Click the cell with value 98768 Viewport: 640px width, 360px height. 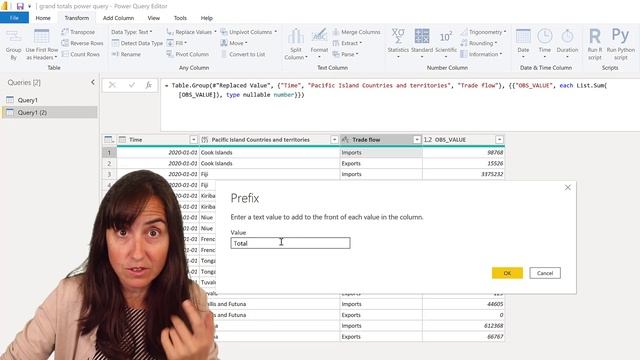[x=464, y=152]
